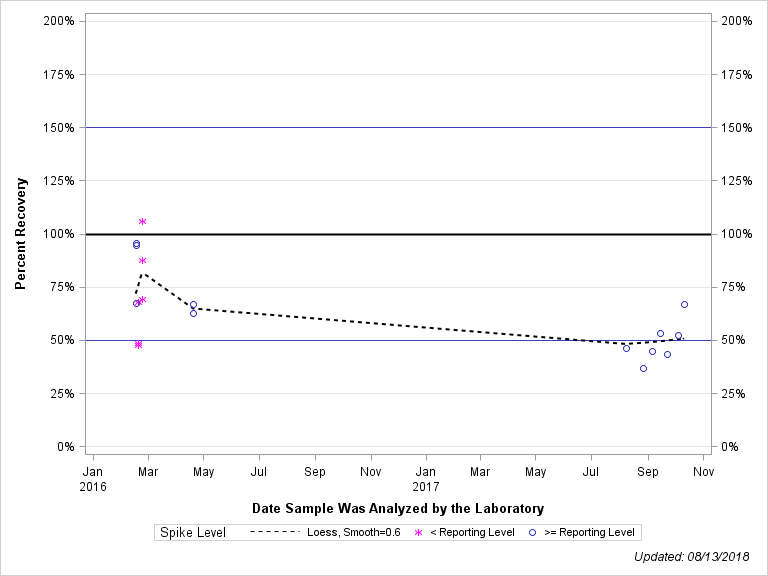Click the left axis '125%' label
Image resolution: width=768 pixels, height=576 pixels.
coord(59,181)
